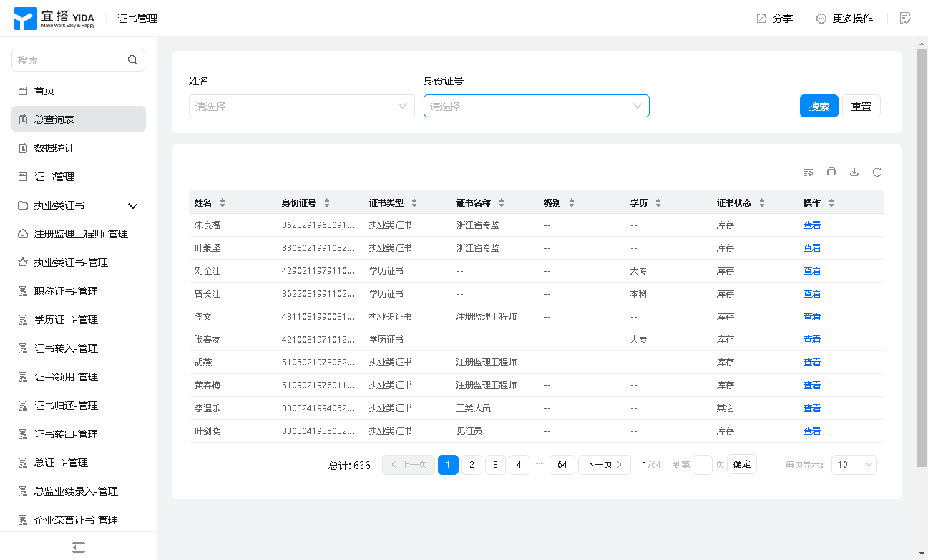Refresh the table with reload icon

point(877,172)
